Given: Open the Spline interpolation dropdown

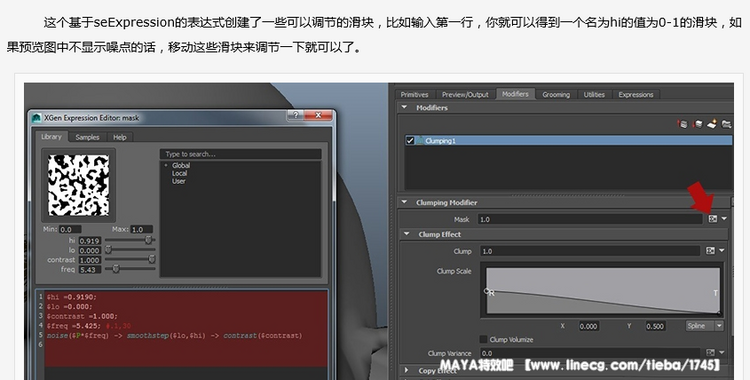Looking at the screenshot, I should 705,325.
